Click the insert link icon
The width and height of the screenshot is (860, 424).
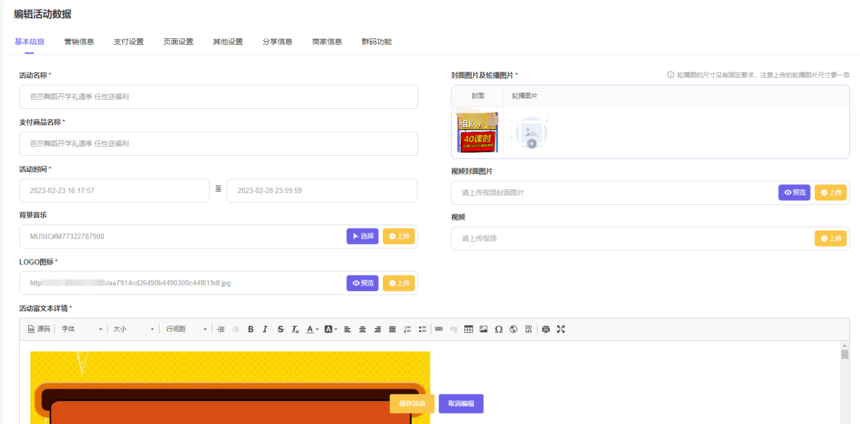(439, 329)
